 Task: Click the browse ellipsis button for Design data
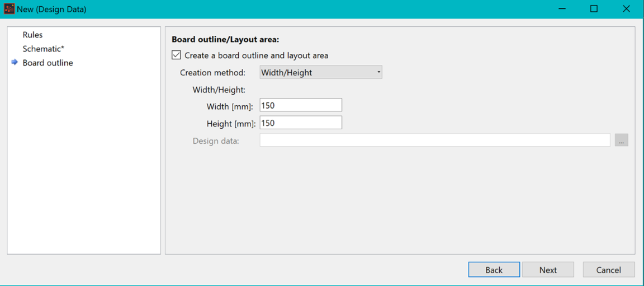[622, 140]
